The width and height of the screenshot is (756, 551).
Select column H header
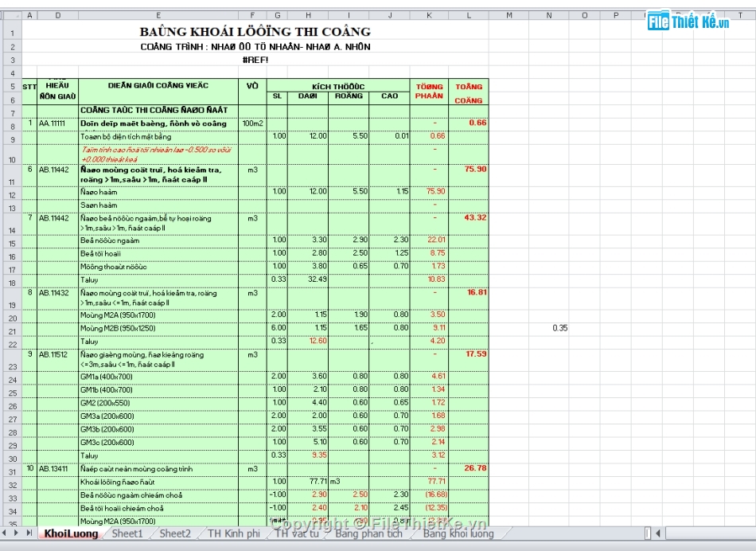click(308, 15)
